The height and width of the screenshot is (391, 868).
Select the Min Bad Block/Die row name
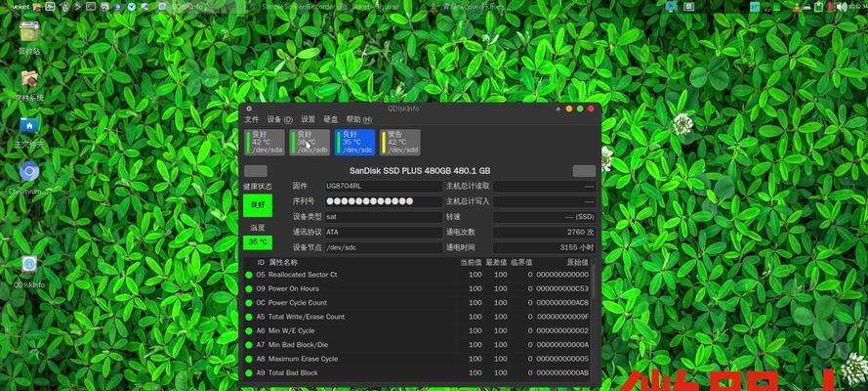[298, 345]
